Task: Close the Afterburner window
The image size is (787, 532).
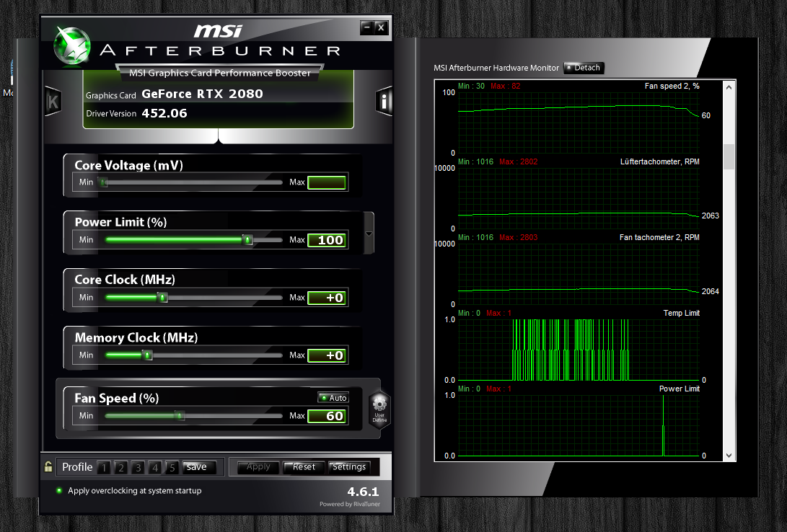Action: 381,27
